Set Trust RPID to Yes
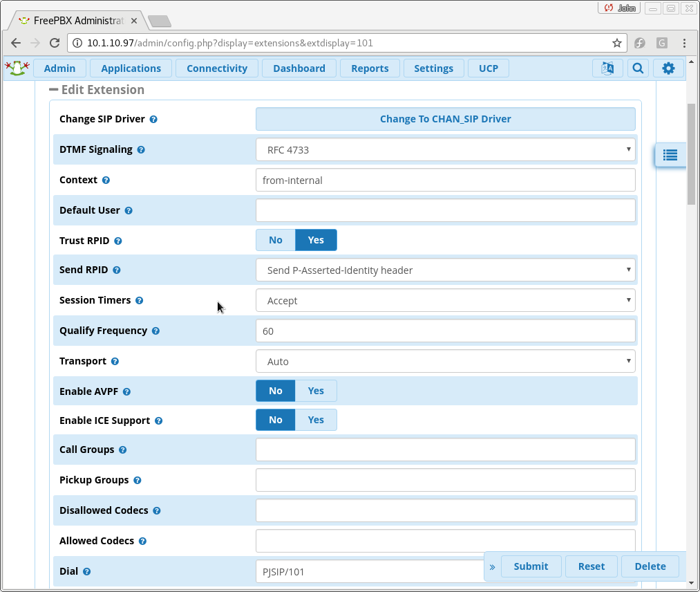The width and height of the screenshot is (700, 592). 316,240
